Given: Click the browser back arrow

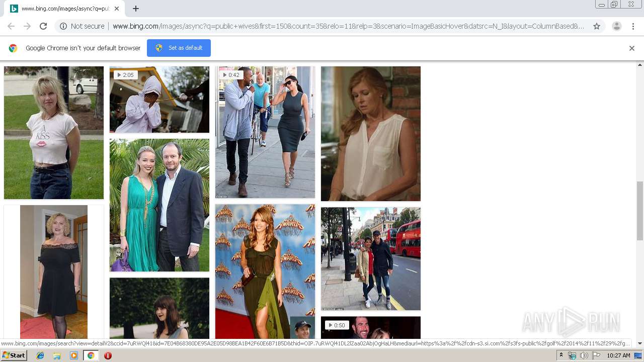Looking at the screenshot, I should click(x=11, y=26).
